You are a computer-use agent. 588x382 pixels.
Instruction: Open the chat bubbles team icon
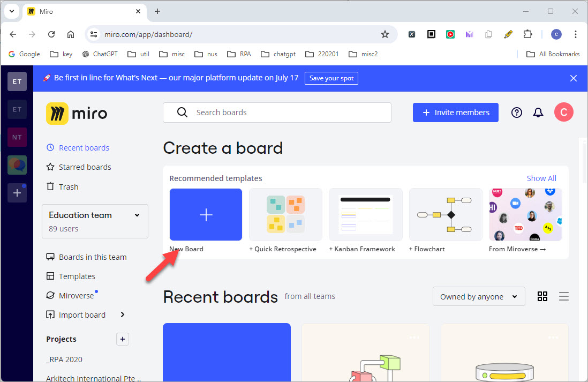coord(17,165)
